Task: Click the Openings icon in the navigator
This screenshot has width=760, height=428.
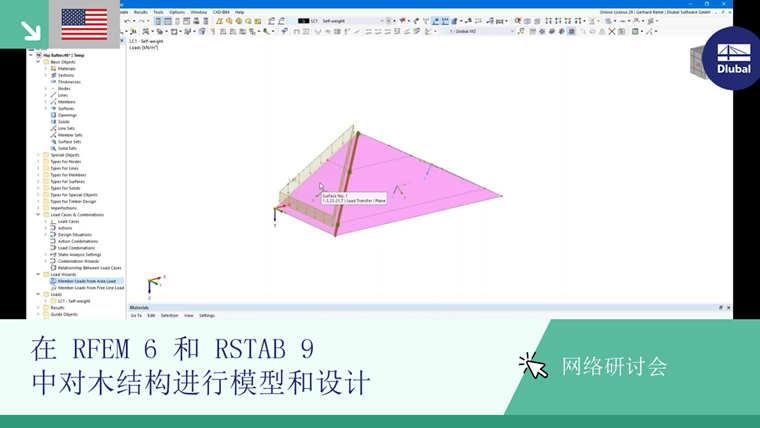Action: click(x=53, y=115)
